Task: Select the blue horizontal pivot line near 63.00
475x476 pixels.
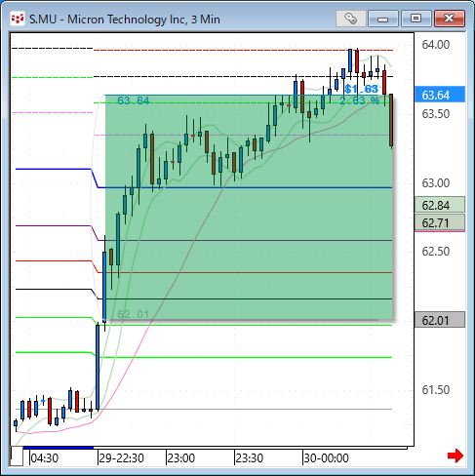Action: tap(245, 187)
